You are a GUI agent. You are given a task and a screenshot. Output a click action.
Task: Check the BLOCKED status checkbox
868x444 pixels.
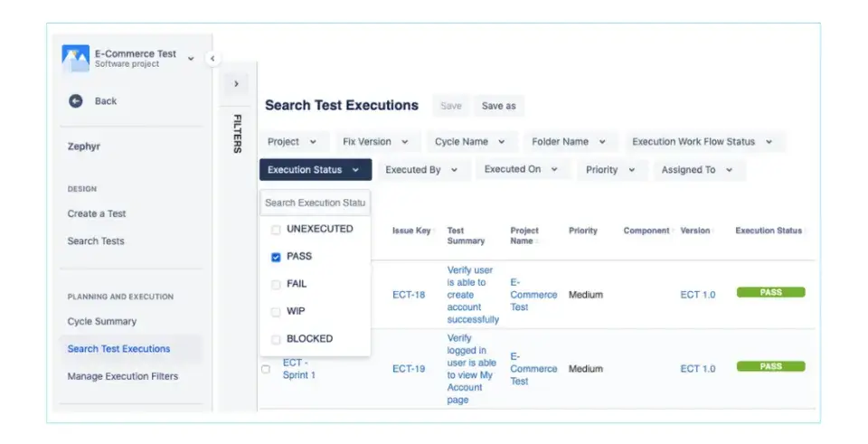point(276,339)
